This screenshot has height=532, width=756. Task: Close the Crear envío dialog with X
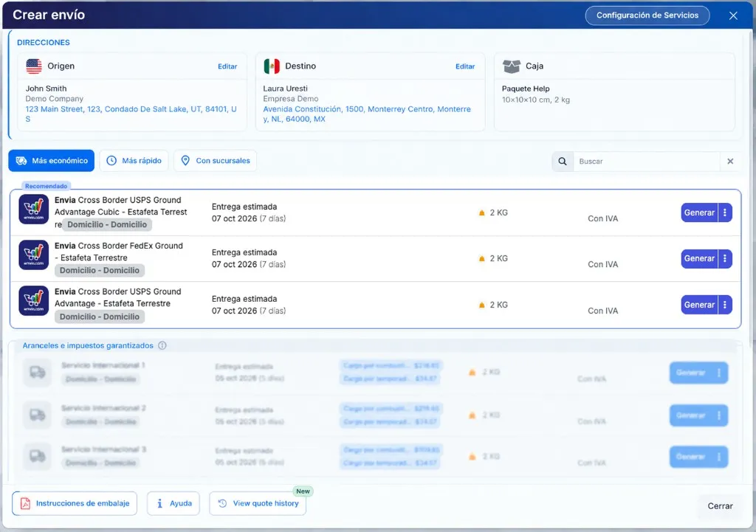click(733, 15)
